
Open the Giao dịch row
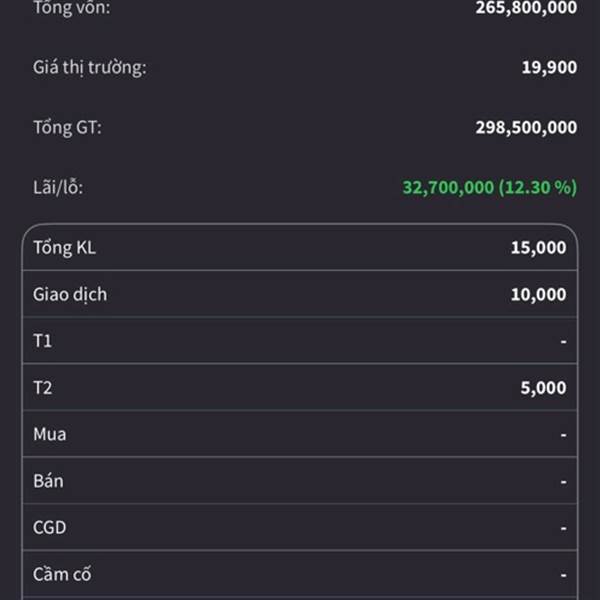click(x=300, y=294)
